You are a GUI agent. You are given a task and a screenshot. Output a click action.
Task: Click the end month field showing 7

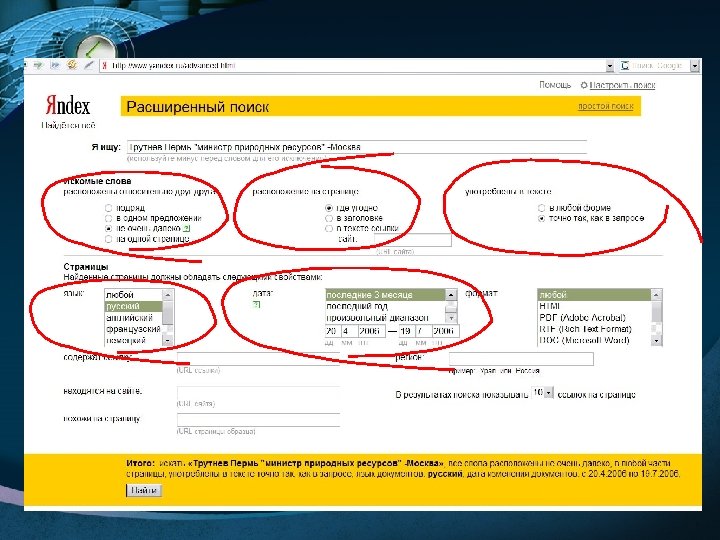click(x=423, y=331)
